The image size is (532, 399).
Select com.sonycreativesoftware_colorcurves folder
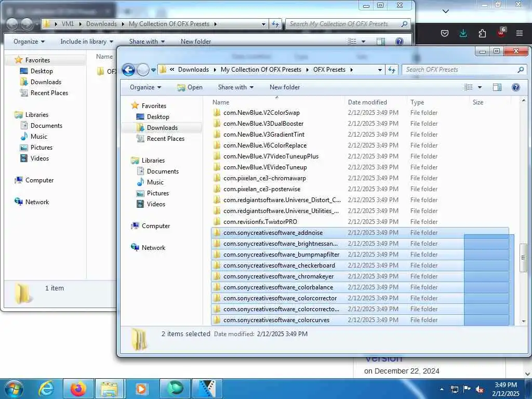[x=276, y=320]
